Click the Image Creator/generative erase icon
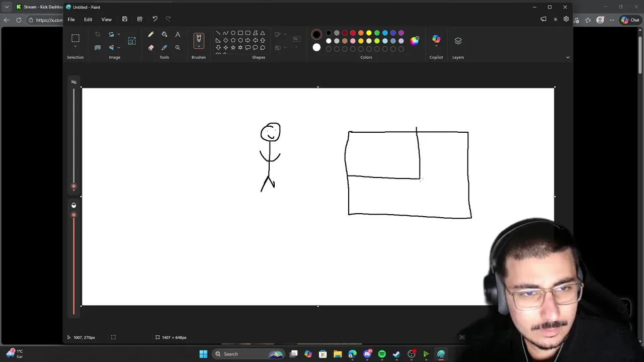The image size is (644, 362). click(132, 41)
